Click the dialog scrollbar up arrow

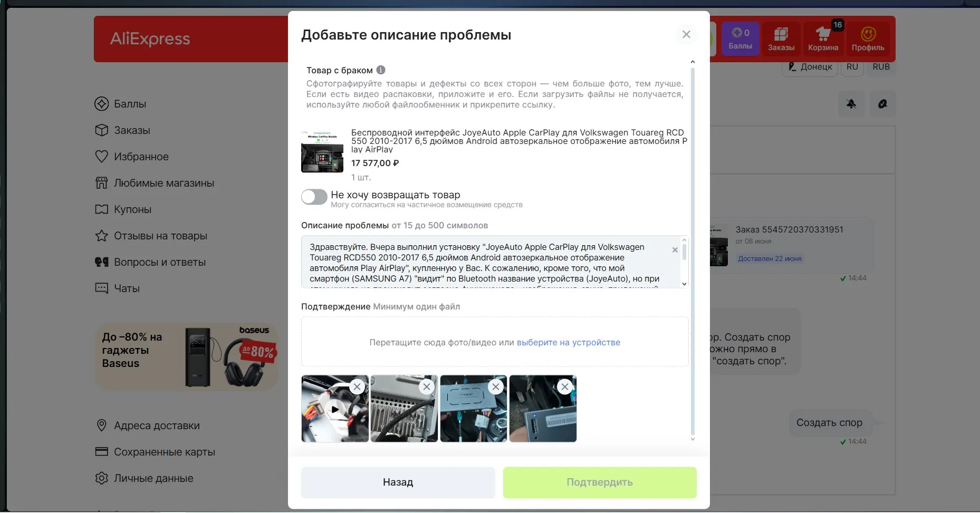coord(693,62)
